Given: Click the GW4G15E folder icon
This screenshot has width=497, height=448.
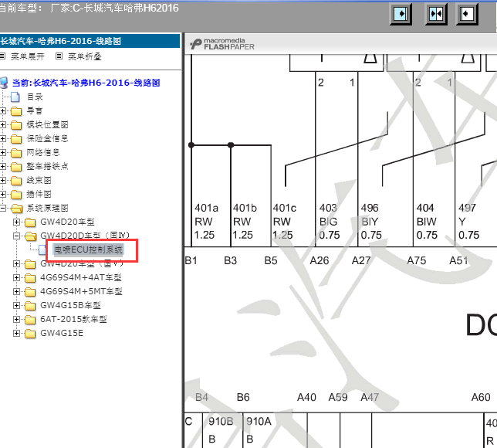Looking at the screenshot, I should (x=30, y=334).
